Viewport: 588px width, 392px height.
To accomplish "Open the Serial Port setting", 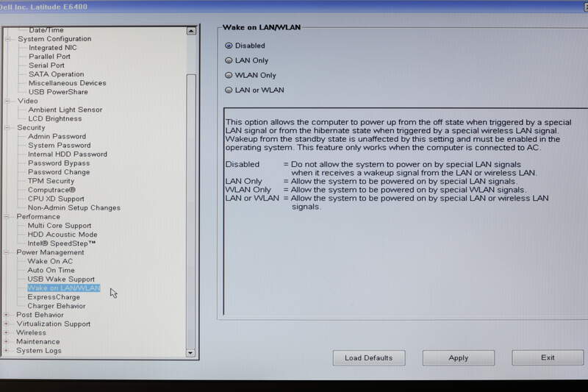I will coord(46,65).
